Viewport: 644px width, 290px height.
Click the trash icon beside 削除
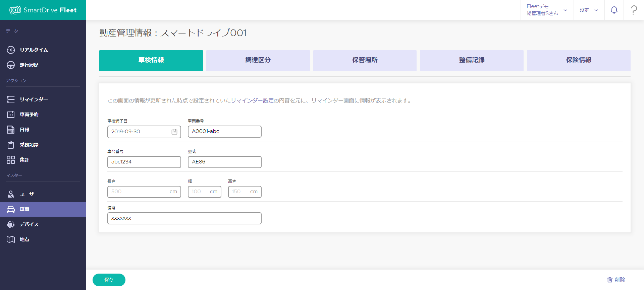(610, 280)
